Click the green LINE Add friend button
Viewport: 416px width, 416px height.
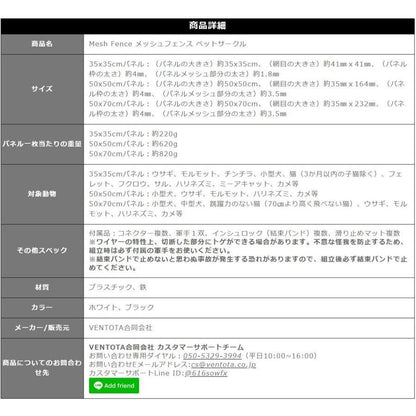(114, 386)
